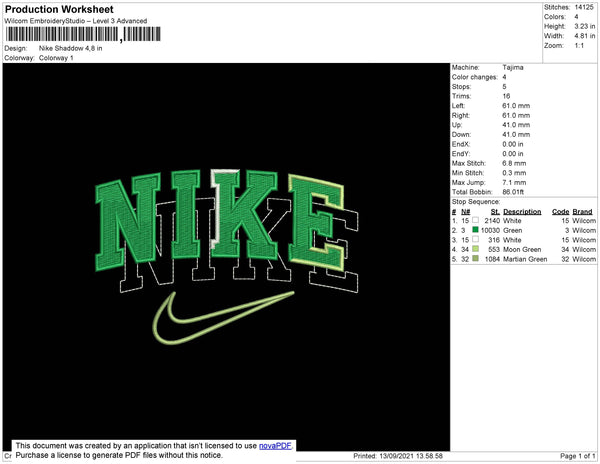Click the Printed date 13/09/2021 text
The width and height of the screenshot is (600, 464).
point(398,456)
